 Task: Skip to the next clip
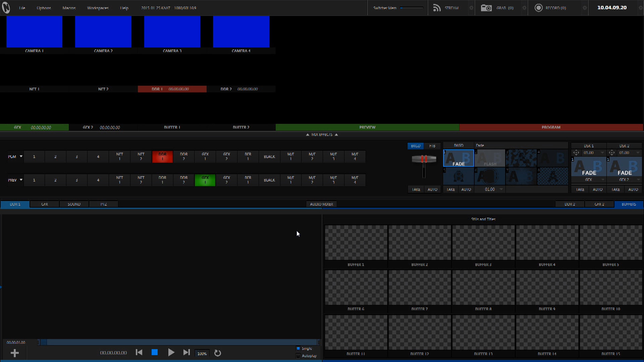(x=186, y=352)
